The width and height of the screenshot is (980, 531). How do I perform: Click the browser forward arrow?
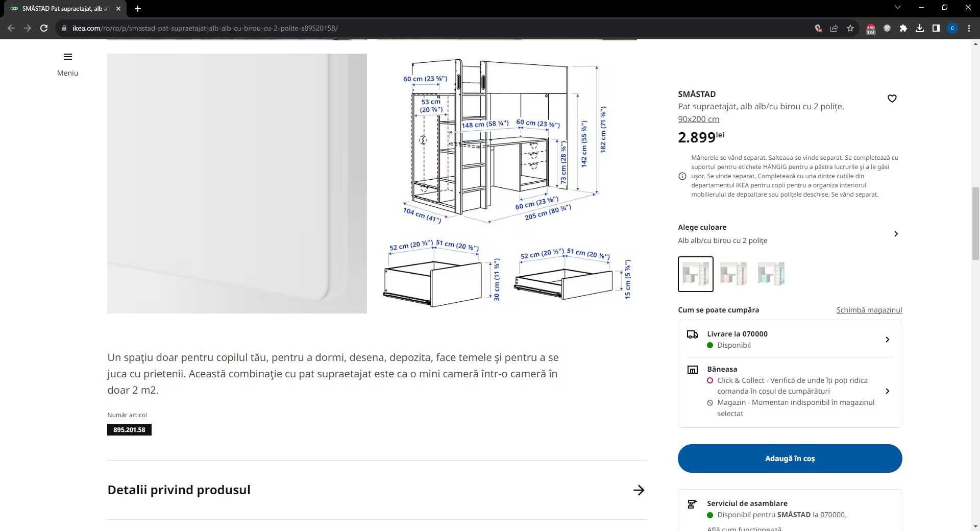(28, 28)
